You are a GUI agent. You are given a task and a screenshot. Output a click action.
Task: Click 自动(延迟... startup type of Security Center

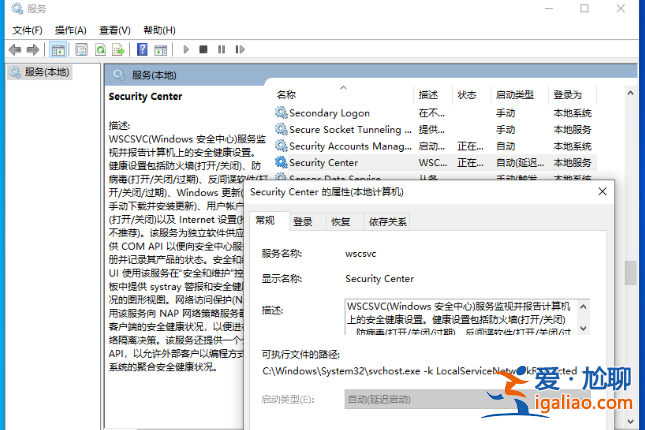520,163
